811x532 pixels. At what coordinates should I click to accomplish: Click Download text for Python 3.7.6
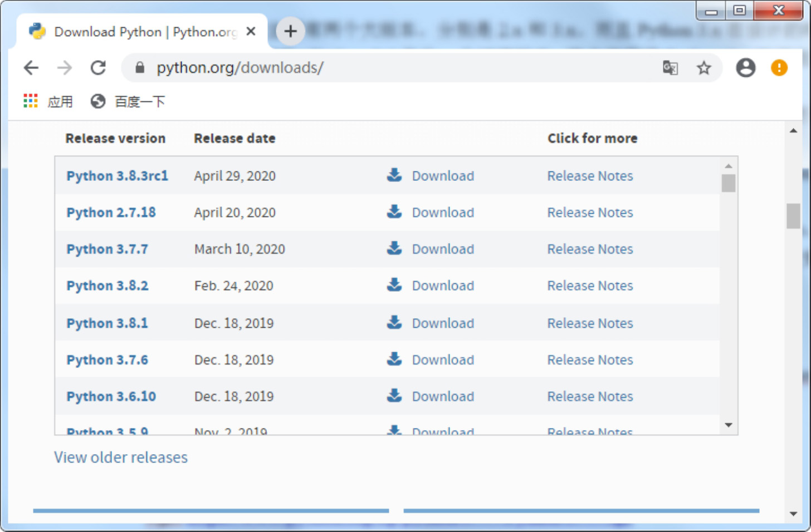click(x=443, y=360)
